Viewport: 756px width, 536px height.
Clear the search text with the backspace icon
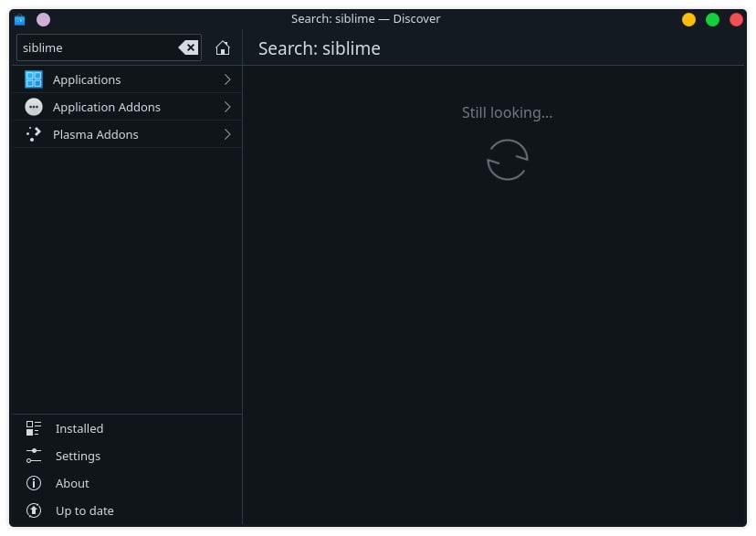point(188,47)
